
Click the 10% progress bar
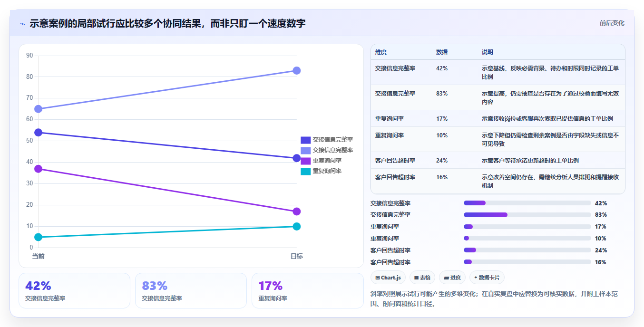pos(527,239)
